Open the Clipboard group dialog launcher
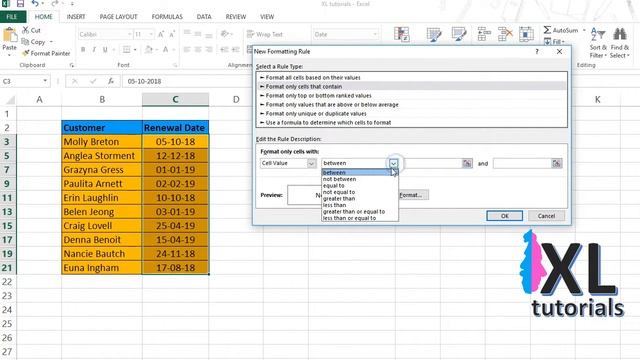This screenshot has height=360, width=640. click(72, 65)
